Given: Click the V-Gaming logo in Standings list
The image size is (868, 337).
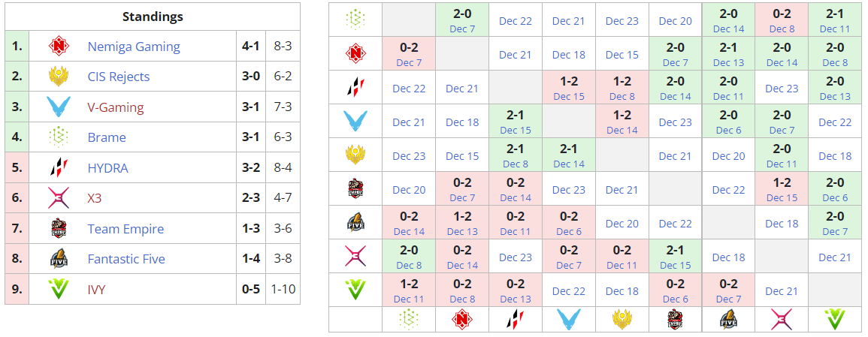Looking at the screenshot, I should tap(59, 107).
